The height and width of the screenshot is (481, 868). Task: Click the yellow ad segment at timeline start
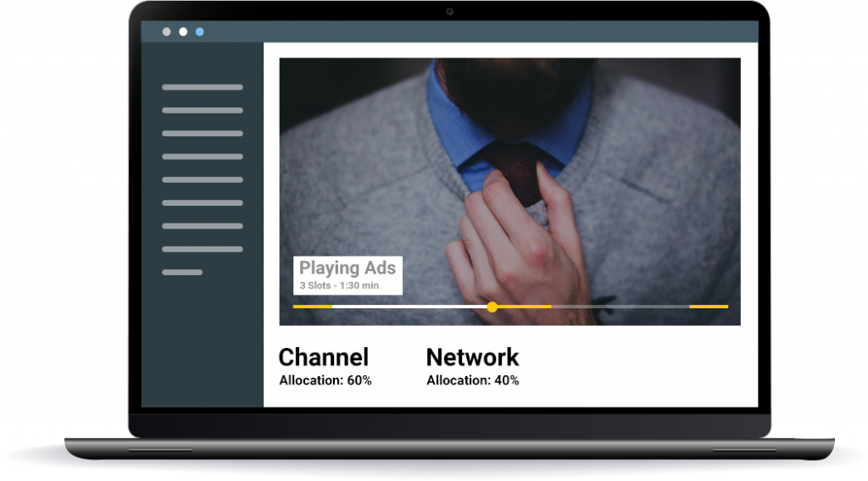(x=313, y=307)
